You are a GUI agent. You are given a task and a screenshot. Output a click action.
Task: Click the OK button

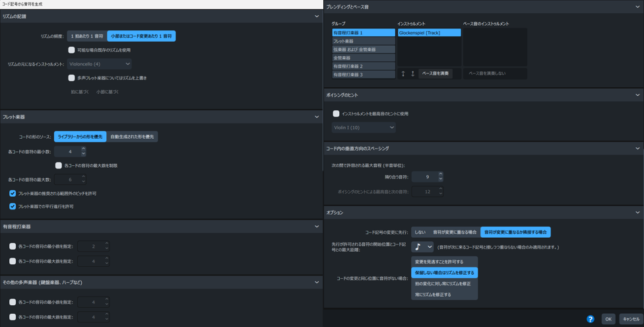[x=608, y=319]
